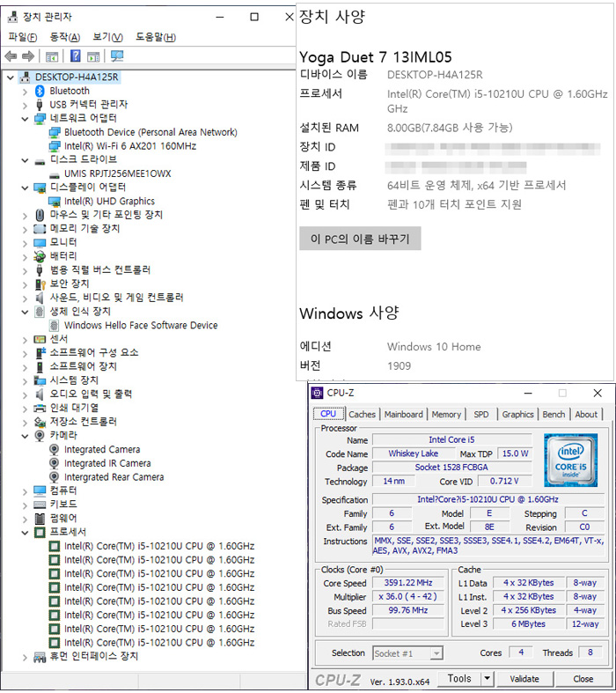Click the 보안 장치 category icon
Viewport: 616px width, 693px height.
tap(40, 284)
